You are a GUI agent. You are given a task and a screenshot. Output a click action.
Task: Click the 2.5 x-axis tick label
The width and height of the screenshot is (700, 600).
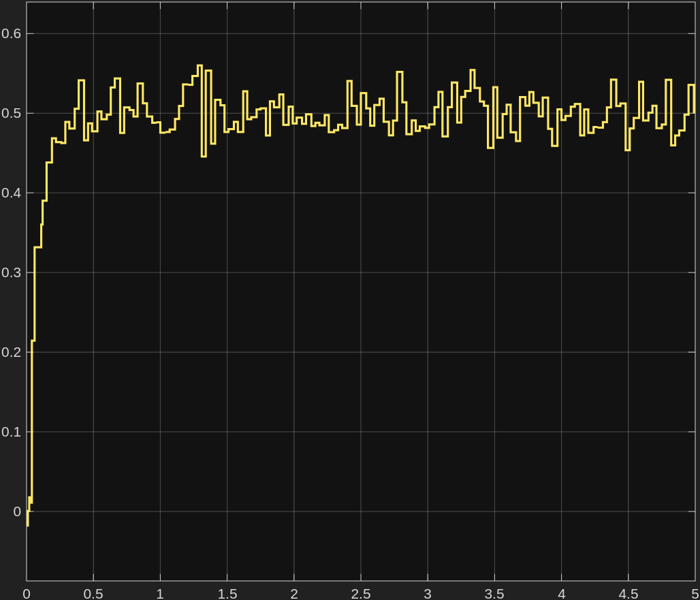click(360, 593)
